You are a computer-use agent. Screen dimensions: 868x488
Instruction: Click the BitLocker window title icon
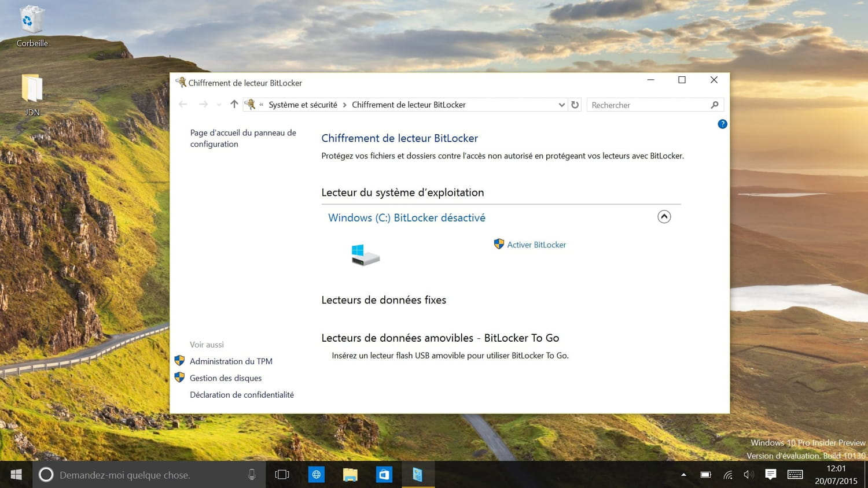181,83
